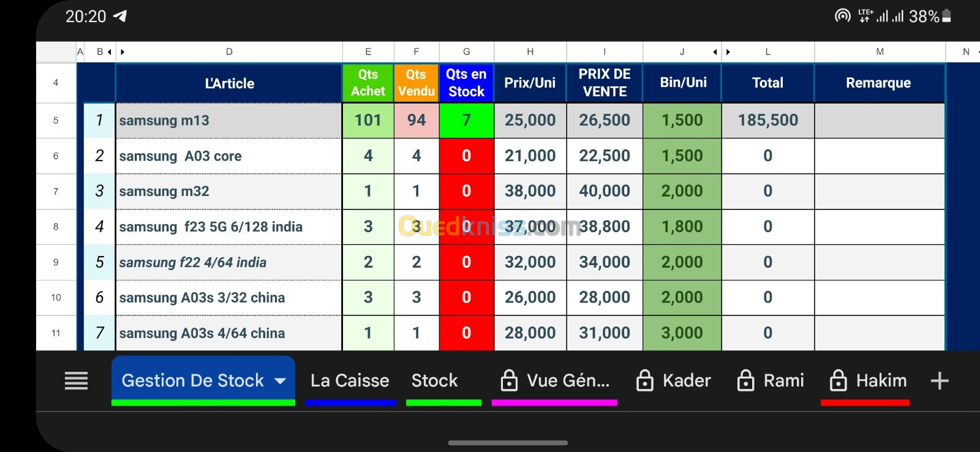Select the 32,000 unit price cell
The image size is (980, 452).
(x=530, y=262)
